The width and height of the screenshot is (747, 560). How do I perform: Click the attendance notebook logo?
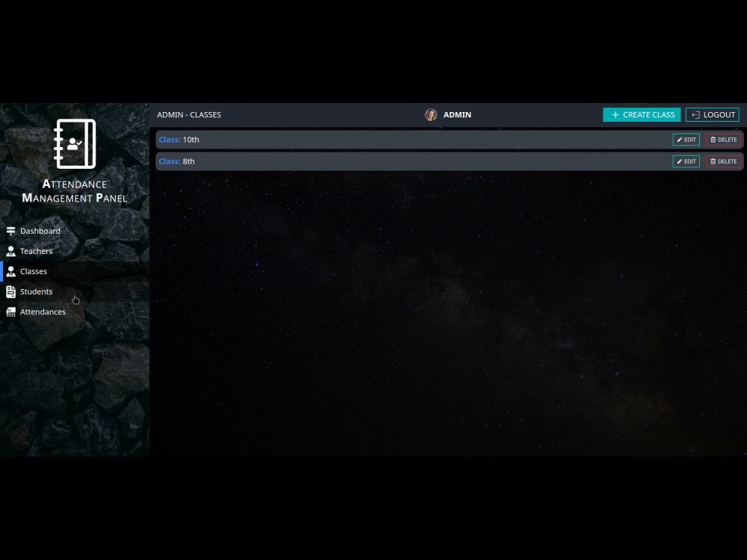(x=75, y=144)
